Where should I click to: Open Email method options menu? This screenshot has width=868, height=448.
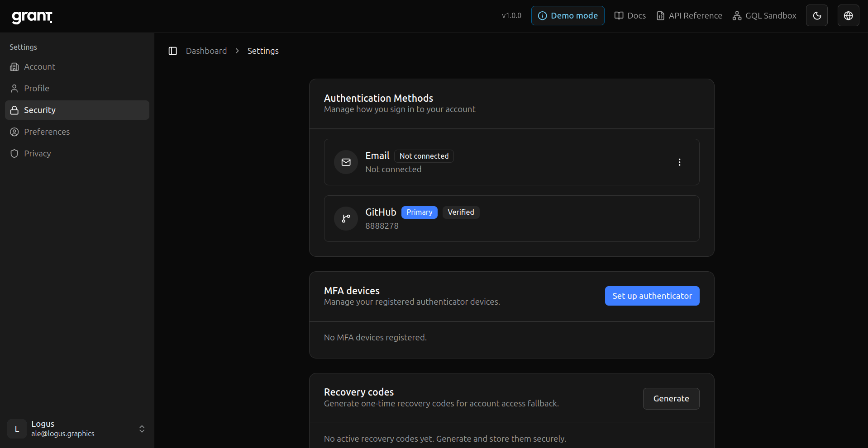coord(679,162)
